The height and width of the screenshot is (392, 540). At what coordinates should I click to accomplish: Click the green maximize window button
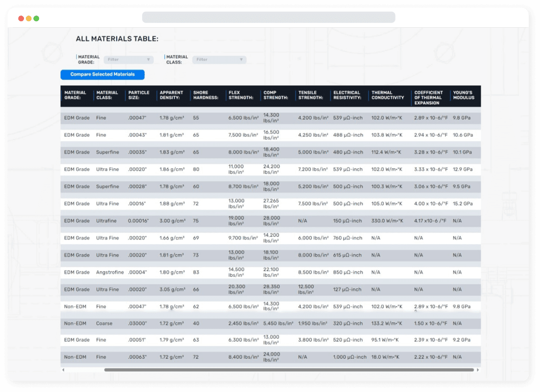[36, 18]
